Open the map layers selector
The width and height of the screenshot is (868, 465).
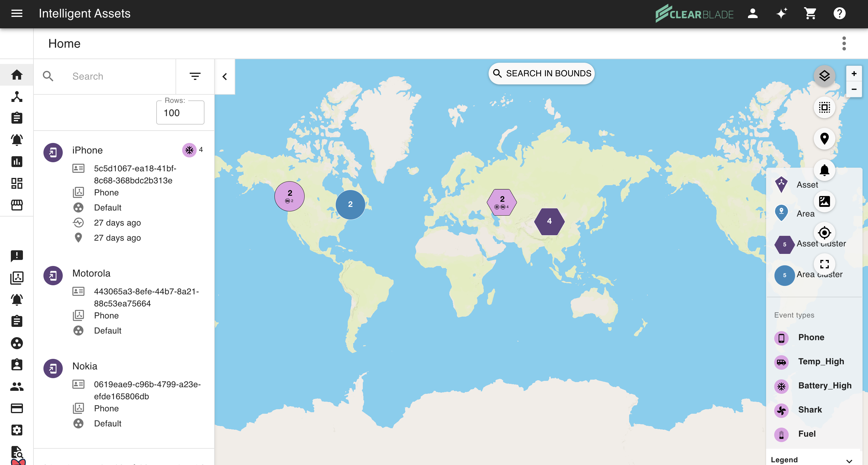824,76
